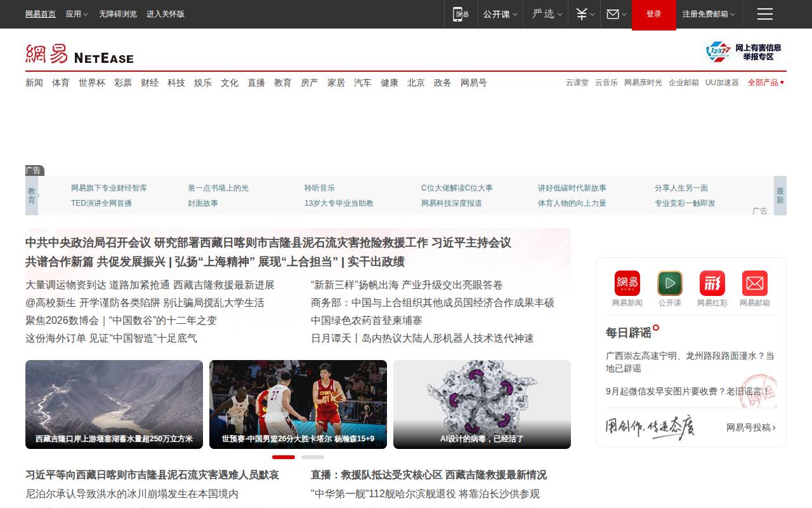
Task: Open news 中华第一舰112舰哈尔滨舰退役
Action: 425,493
